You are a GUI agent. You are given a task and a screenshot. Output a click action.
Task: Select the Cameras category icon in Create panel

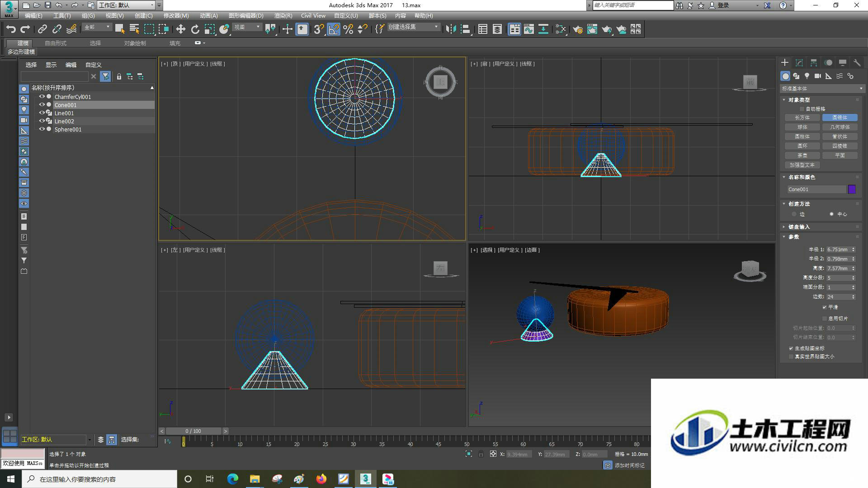pyautogui.click(x=818, y=76)
